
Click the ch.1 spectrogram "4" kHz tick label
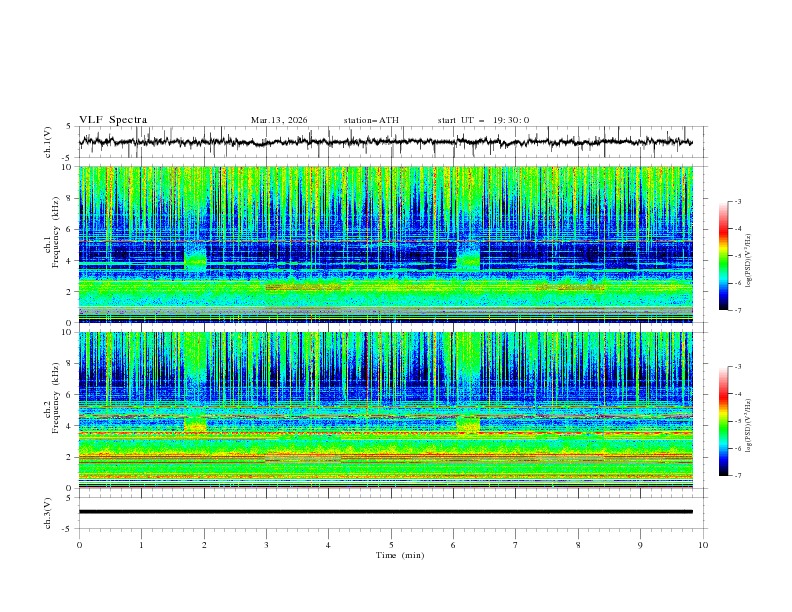click(x=71, y=261)
